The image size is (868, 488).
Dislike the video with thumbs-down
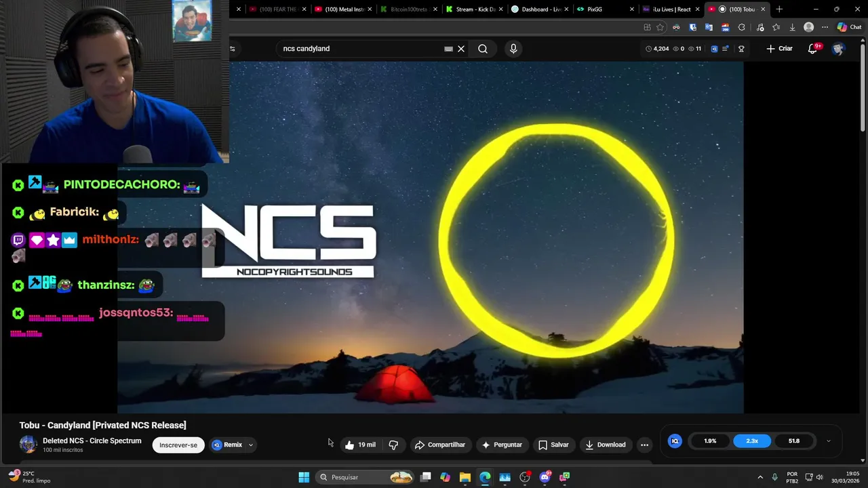pos(393,445)
